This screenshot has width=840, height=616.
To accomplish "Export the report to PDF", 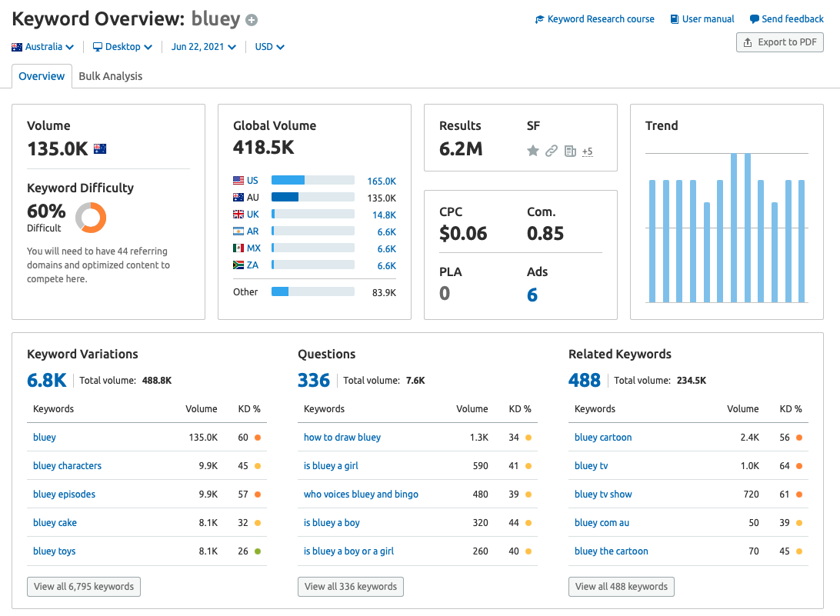I will (x=780, y=42).
